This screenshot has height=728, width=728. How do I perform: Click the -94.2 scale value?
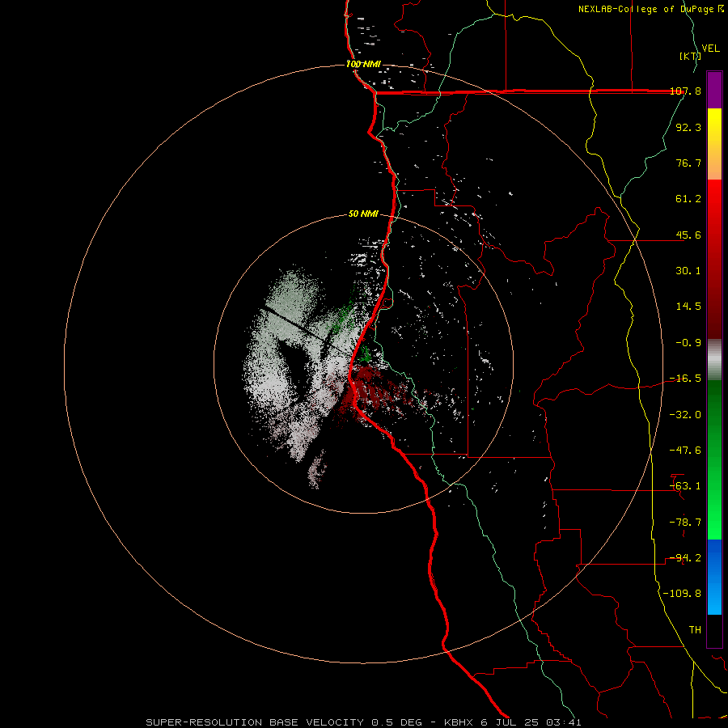[x=685, y=558]
